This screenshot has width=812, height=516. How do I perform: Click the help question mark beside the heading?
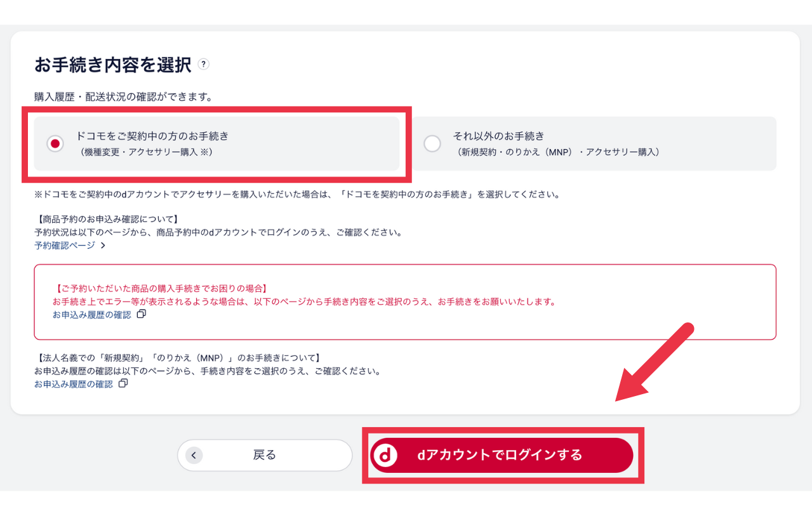coord(203,64)
